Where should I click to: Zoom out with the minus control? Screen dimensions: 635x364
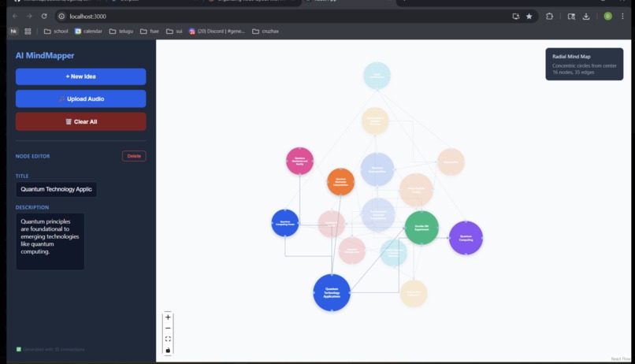(168, 329)
